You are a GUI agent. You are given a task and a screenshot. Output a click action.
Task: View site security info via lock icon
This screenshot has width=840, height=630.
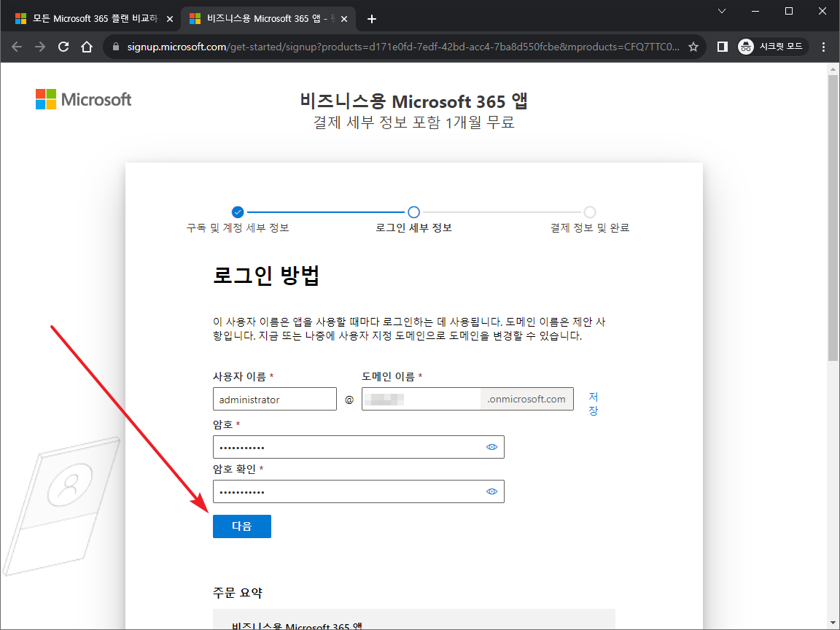coord(116,47)
